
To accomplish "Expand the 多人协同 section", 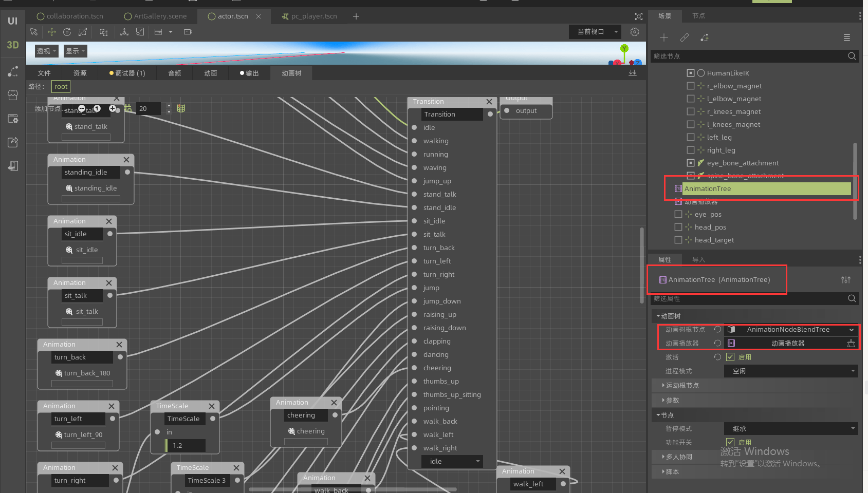I will point(754,457).
